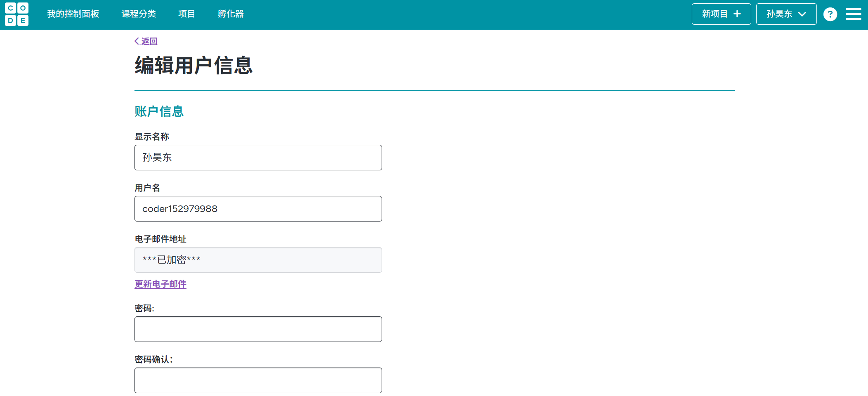Click the 编辑用户信息 heading
The height and width of the screenshot is (396, 868).
click(193, 66)
